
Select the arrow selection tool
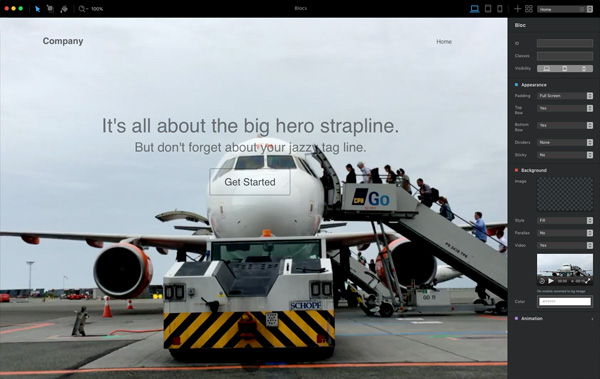pos(37,9)
